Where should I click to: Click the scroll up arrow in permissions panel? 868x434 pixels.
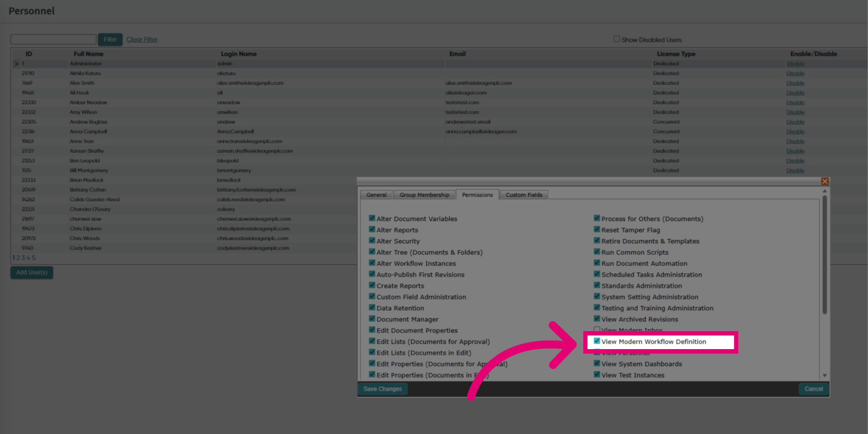825,191
